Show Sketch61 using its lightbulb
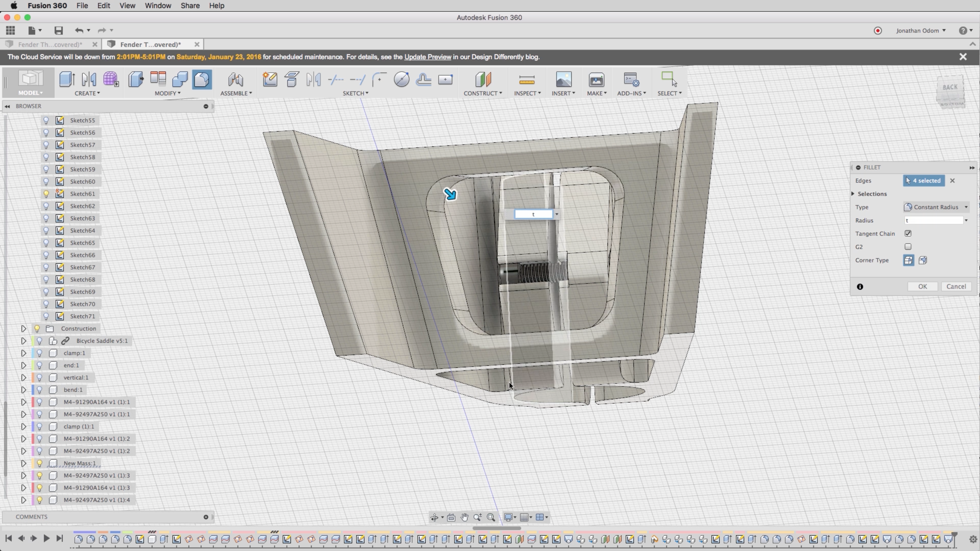The width and height of the screenshot is (980, 551). [46, 194]
